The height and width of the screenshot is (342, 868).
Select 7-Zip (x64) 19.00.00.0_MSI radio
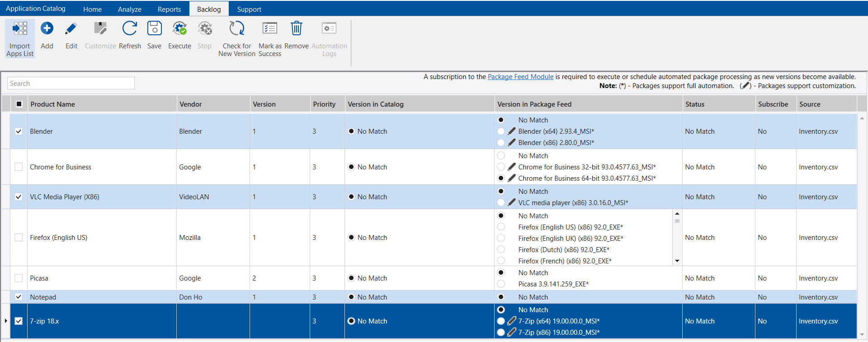click(x=501, y=321)
